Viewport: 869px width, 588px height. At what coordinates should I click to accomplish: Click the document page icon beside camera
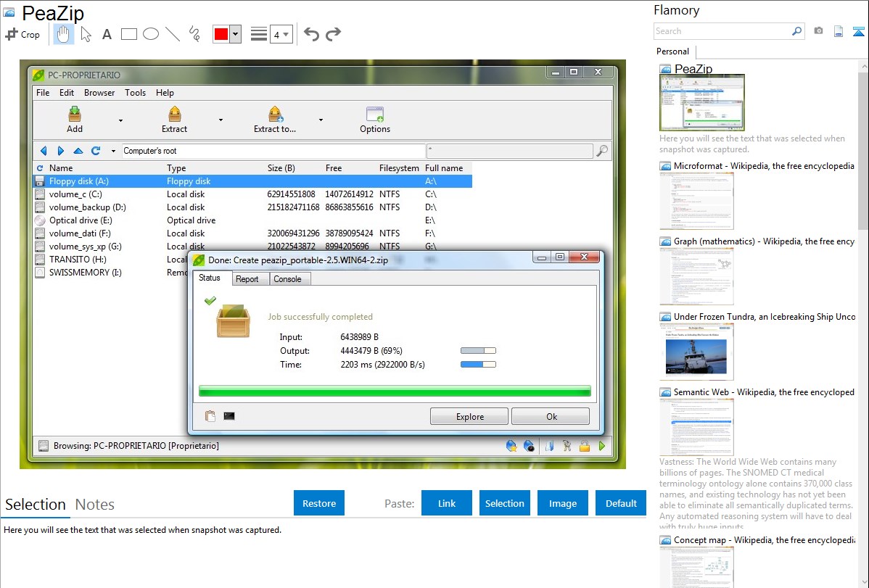(x=839, y=31)
